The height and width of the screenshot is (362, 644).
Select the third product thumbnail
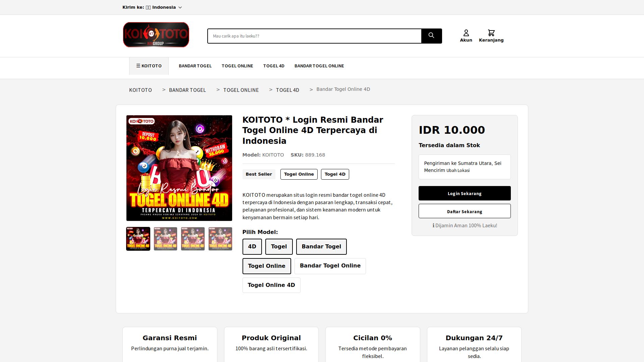193,239
